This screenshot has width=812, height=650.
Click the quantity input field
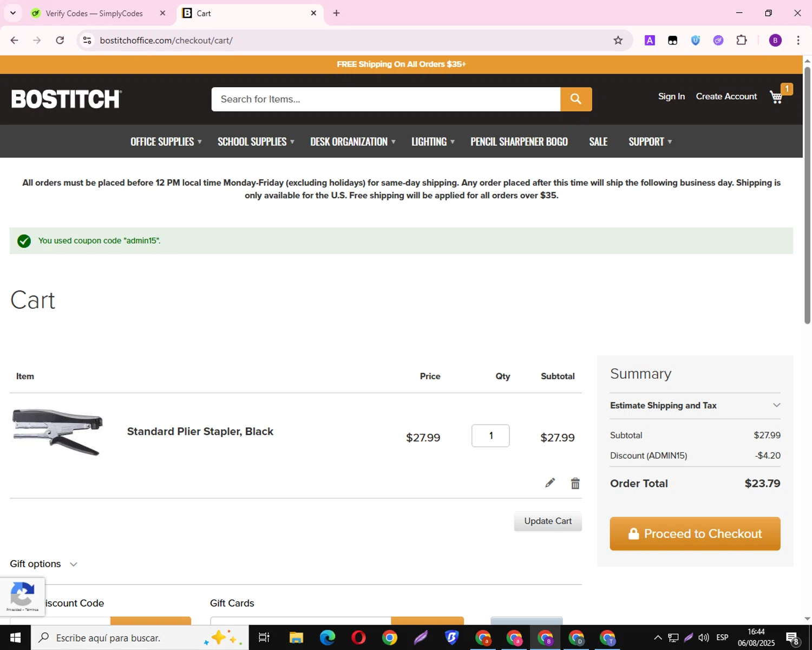click(490, 435)
